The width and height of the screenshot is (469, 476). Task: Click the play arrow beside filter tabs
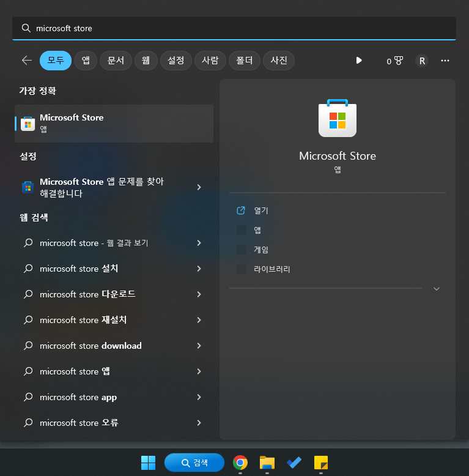(x=358, y=61)
